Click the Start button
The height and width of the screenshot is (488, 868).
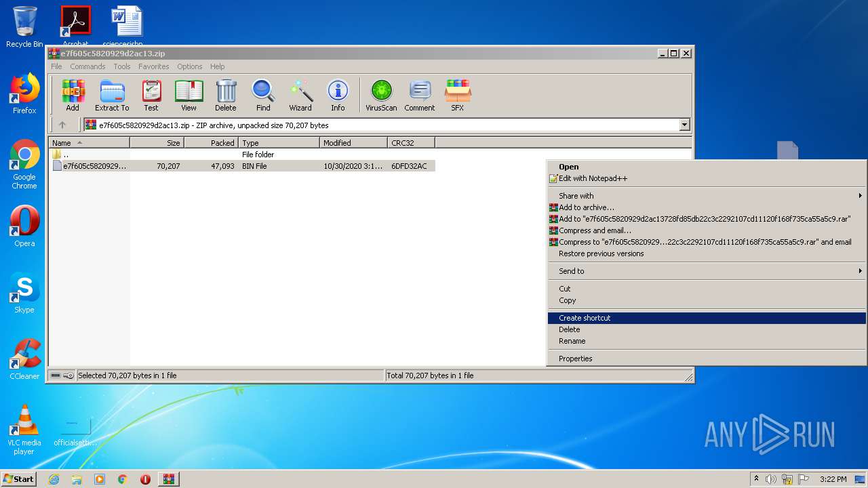click(x=19, y=479)
